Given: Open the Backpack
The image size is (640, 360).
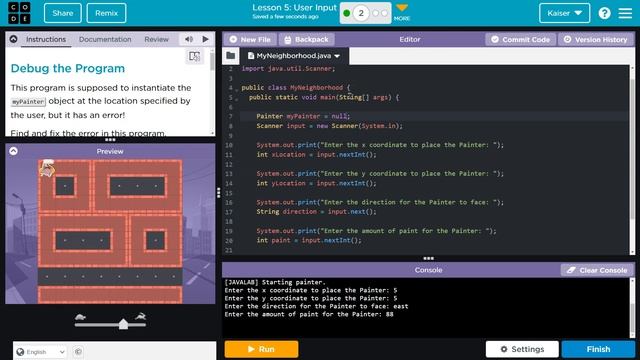Looking at the screenshot, I should 307,40.
